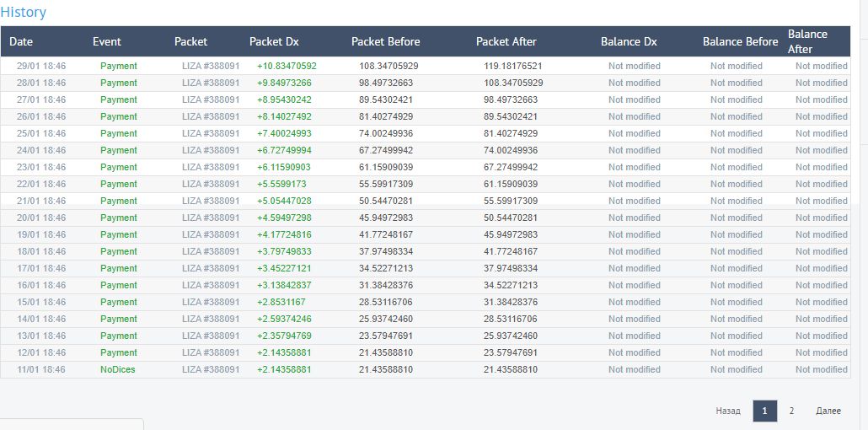Click the Packet column header

(191, 41)
